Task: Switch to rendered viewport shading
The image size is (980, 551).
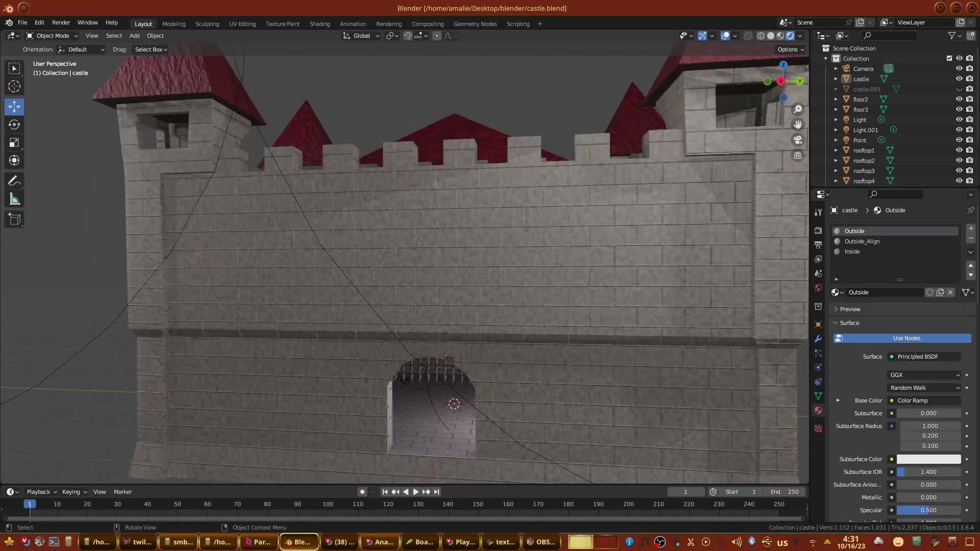Action: (790, 36)
